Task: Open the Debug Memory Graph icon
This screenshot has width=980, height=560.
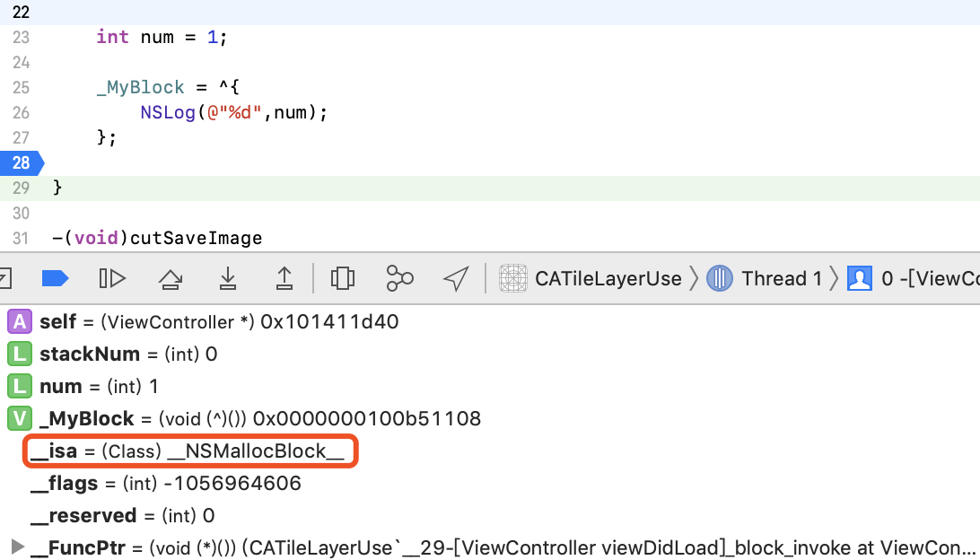Action: (x=399, y=278)
